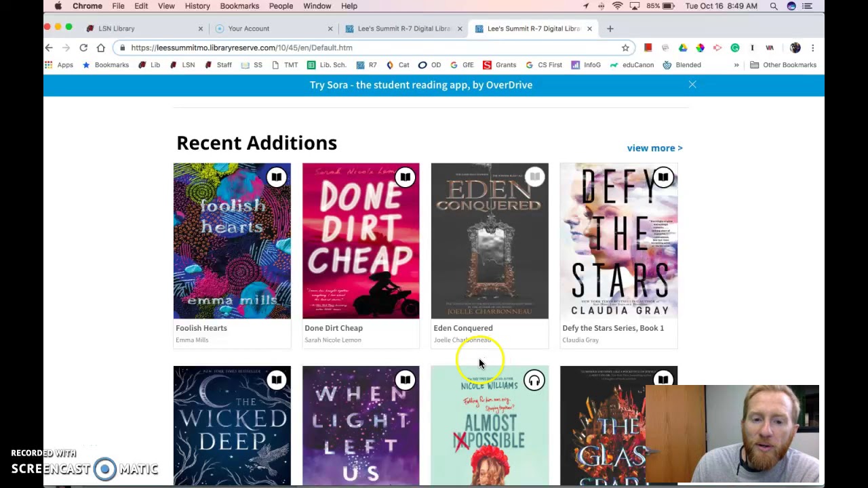This screenshot has height=488, width=868.
Task: Dismiss the Sora banner with the X
Action: (x=692, y=85)
